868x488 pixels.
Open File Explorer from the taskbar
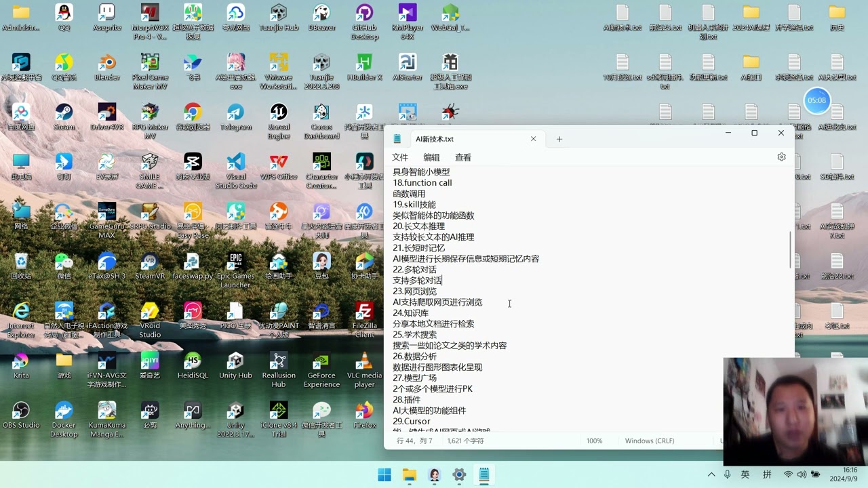point(410,475)
